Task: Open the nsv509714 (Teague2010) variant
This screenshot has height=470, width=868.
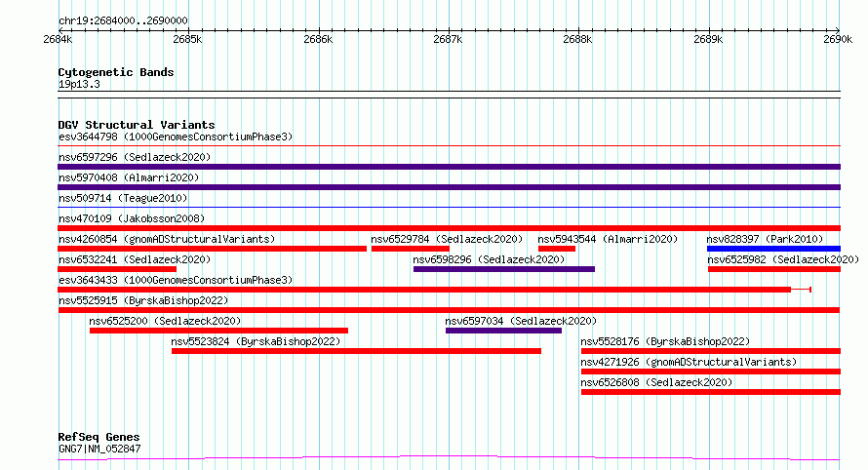Action: pos(123,198)
